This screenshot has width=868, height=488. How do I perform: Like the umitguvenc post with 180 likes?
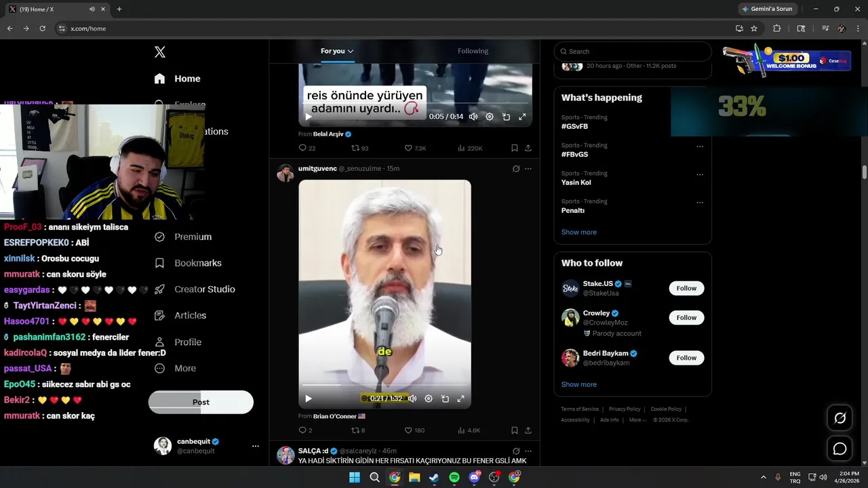tap(414, 430)
